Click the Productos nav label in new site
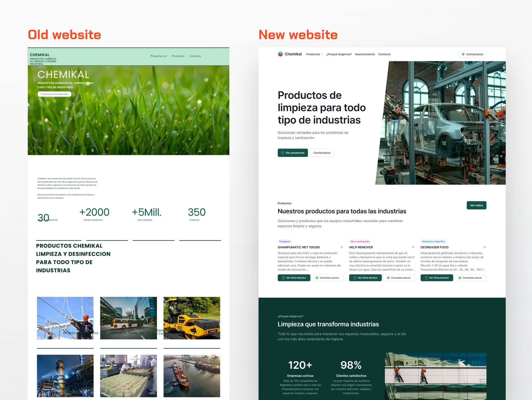The height and width of the screenshot is (400, 532). (x=313, y=54)
